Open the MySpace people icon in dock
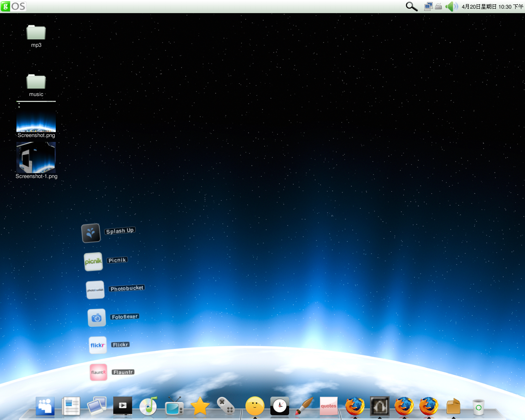 45,406
